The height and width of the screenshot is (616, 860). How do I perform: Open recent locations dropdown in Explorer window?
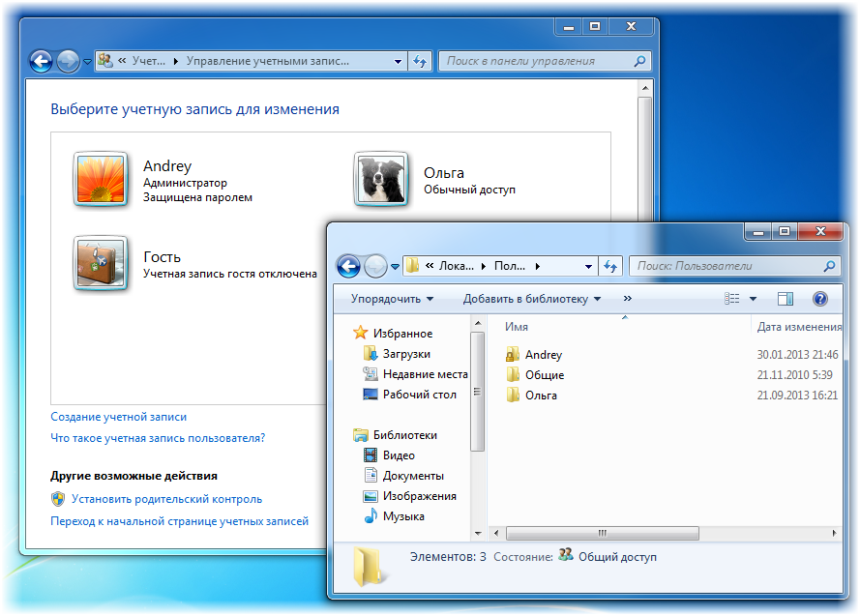[x=395, y=267]
